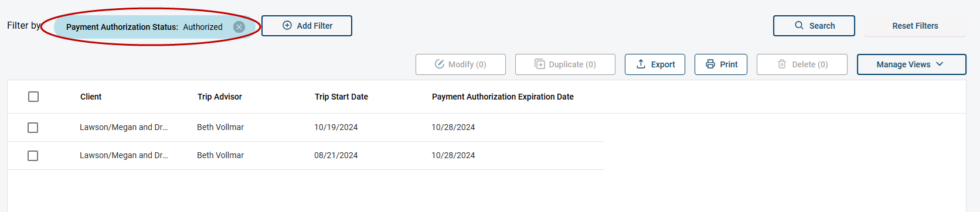The width and height of the screenshot is (980, 212).
Task: Remove the Payment Authorization Status filter chip
Action: (239, 27)
